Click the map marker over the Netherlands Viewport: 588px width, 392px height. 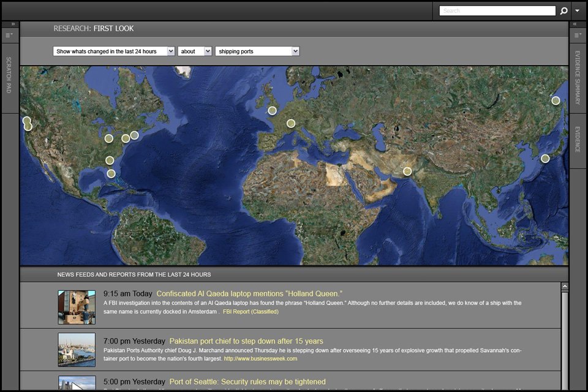pos(291,124)
